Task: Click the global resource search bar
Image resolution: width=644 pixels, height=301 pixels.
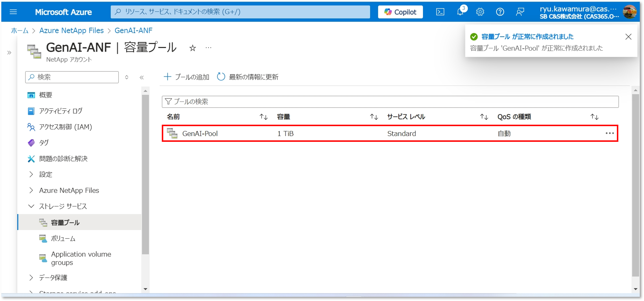Action: (x=240, y=12)
